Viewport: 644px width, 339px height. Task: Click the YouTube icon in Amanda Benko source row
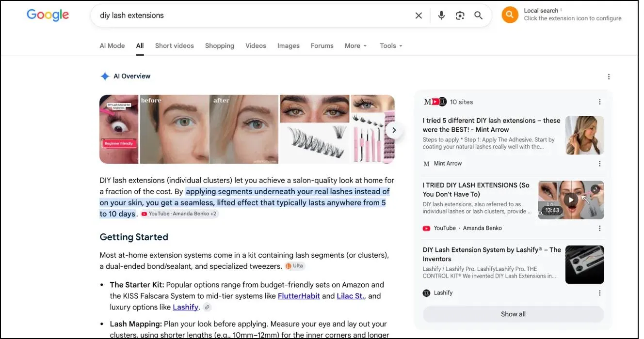tap(426, 228)
